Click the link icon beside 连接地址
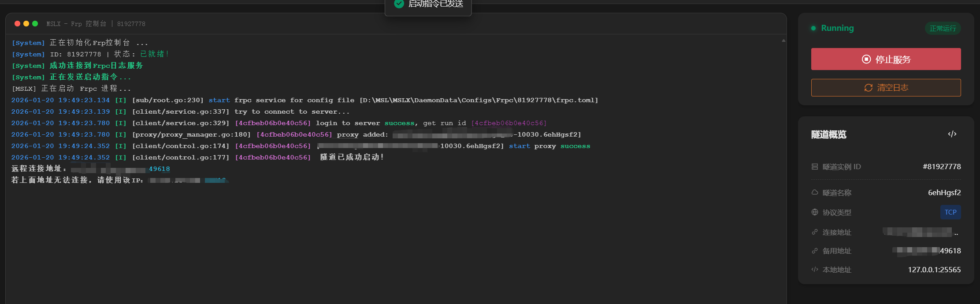Viewport: 980px width, 304px height. (815, 232)
